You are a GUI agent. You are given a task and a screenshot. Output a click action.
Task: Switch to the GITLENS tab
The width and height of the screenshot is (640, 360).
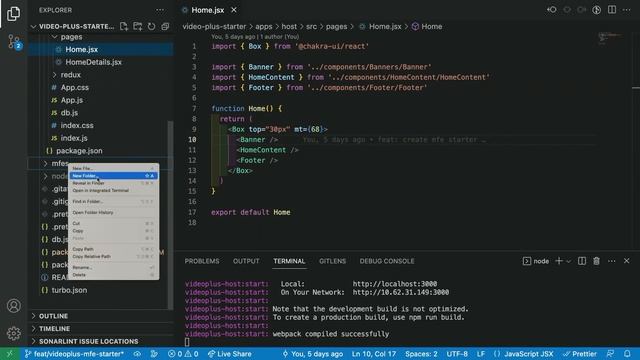pyautogui.click(x=332, y=261)
